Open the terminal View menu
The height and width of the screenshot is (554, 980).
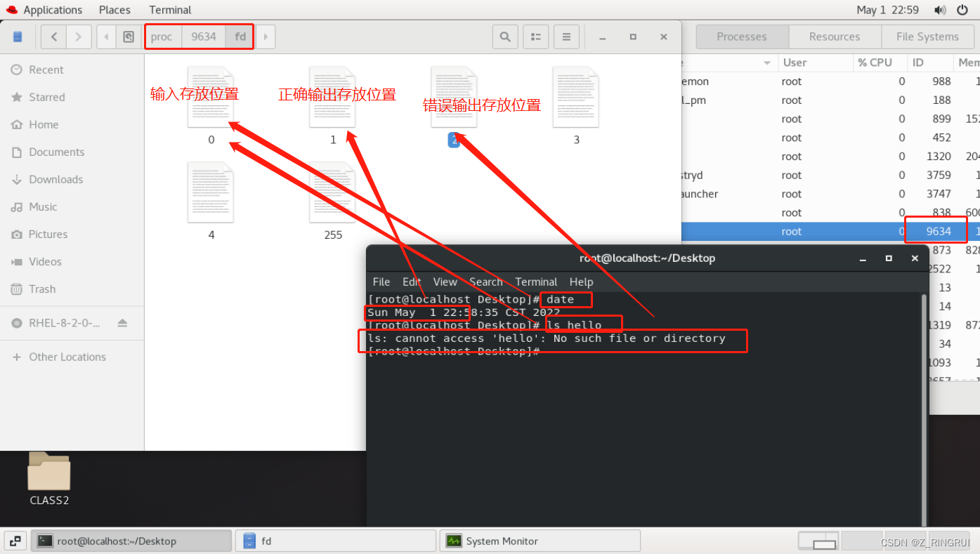tap(445, 282)
